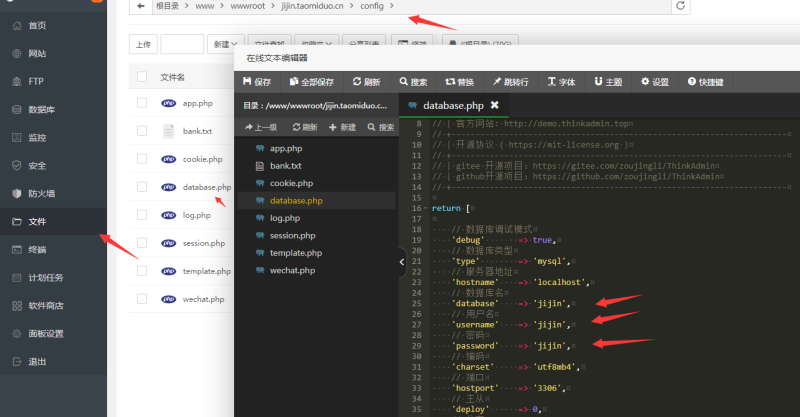Tick the checkbox for template.php row

pos(142,271)
